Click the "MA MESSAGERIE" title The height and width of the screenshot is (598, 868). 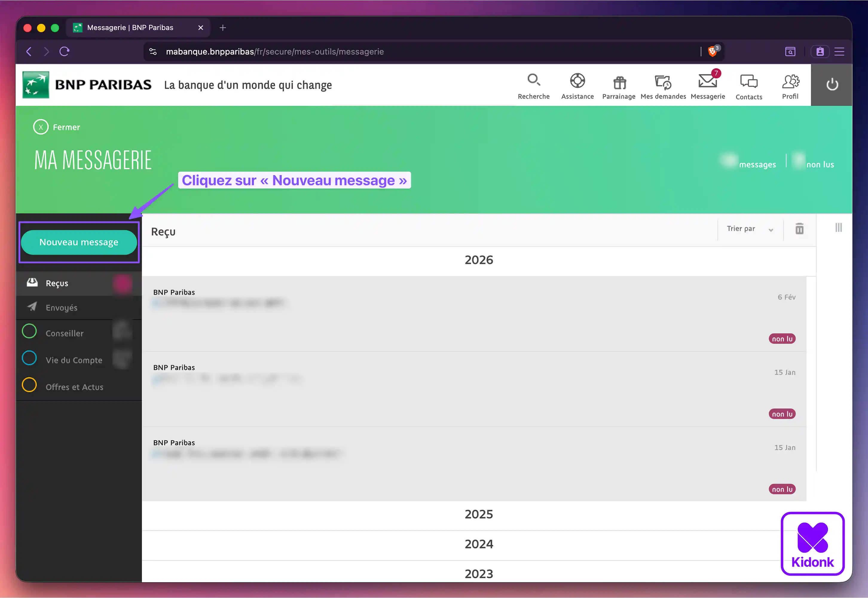93,160
